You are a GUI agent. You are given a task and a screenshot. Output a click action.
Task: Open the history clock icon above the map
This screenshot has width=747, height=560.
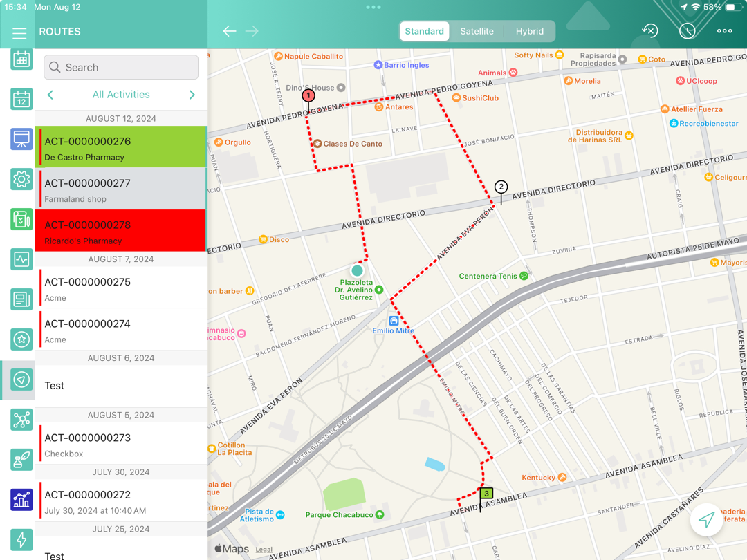(688, 30)
